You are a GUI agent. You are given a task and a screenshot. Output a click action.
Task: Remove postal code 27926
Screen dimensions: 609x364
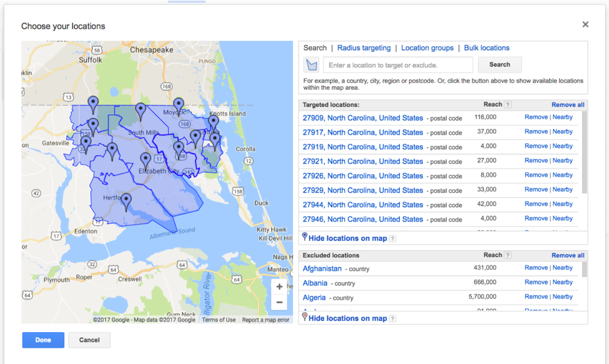point(536,175)
